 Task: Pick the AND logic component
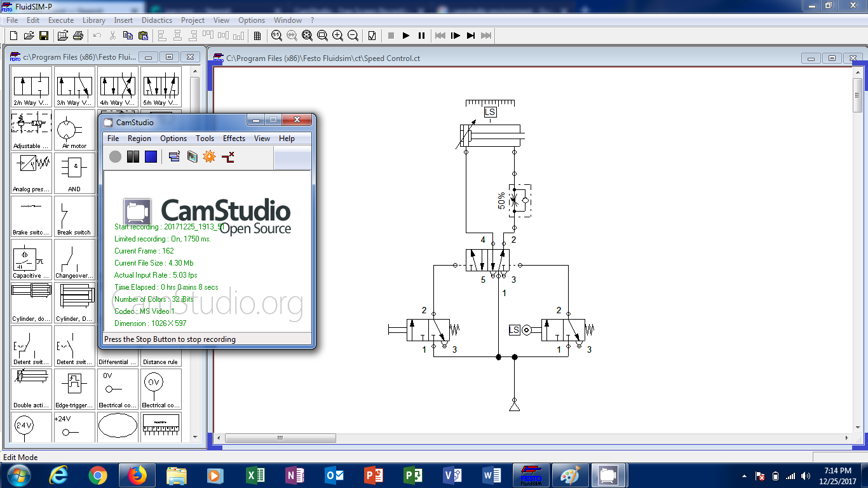tap(74, 173)
